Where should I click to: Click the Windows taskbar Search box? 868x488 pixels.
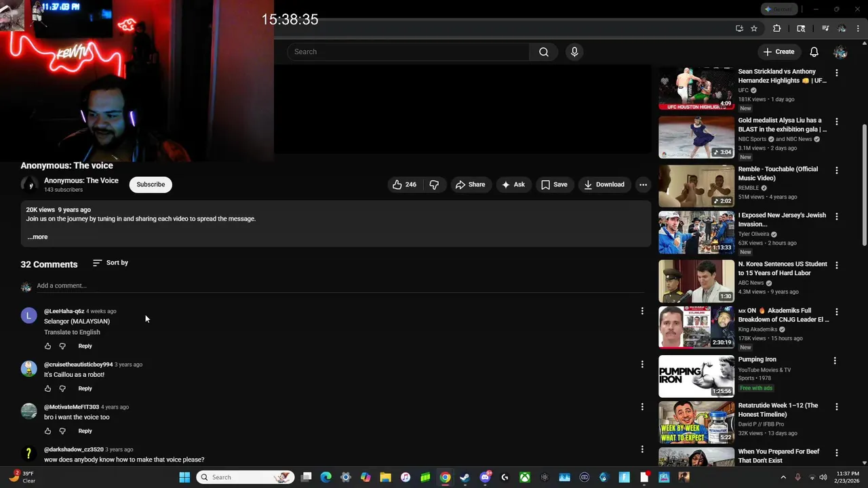coord(245,477)
